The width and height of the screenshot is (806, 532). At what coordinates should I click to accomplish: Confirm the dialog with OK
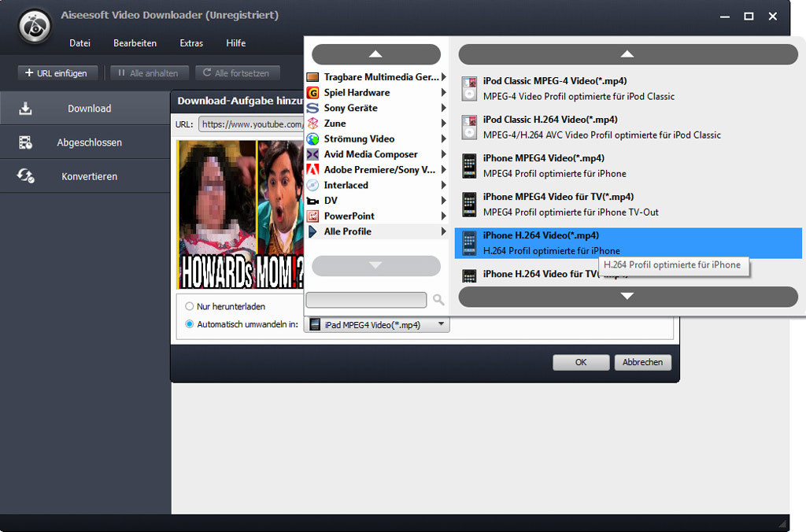pyautogui.click(x=581, y=362)
